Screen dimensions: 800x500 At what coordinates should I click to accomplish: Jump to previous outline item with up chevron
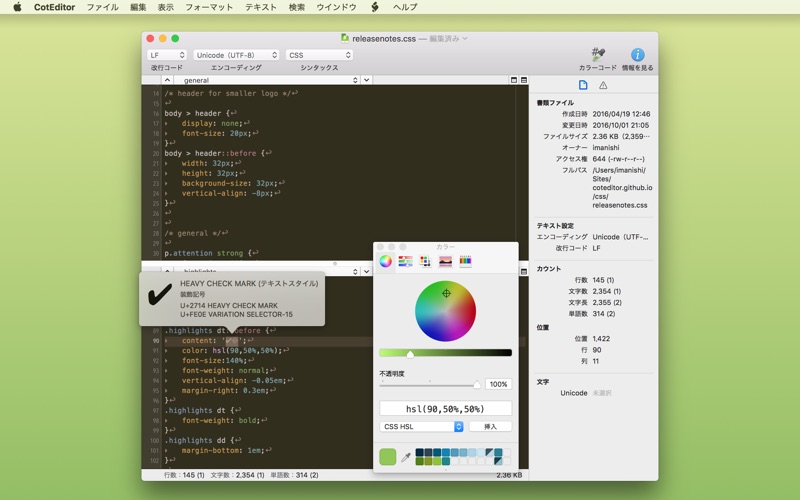[x=167, y=80]
